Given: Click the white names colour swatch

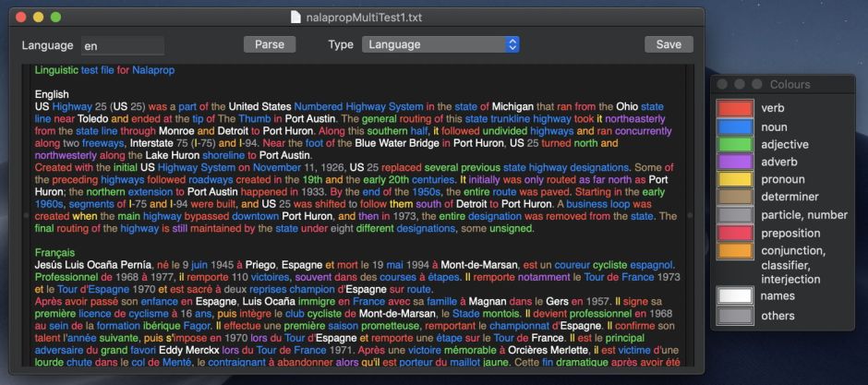Looking at the screenshot, I should click(735, 296).
